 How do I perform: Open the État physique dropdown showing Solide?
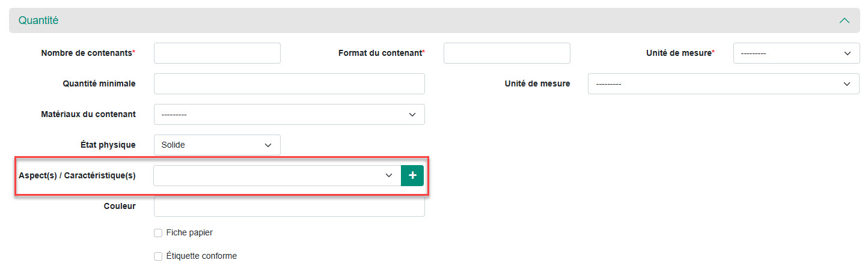(x=217, y=145)
